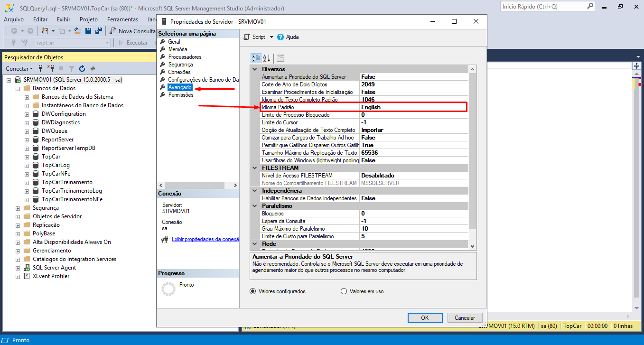Click the Disconnect icon in Object Explorer toolbar

(51, 68)
